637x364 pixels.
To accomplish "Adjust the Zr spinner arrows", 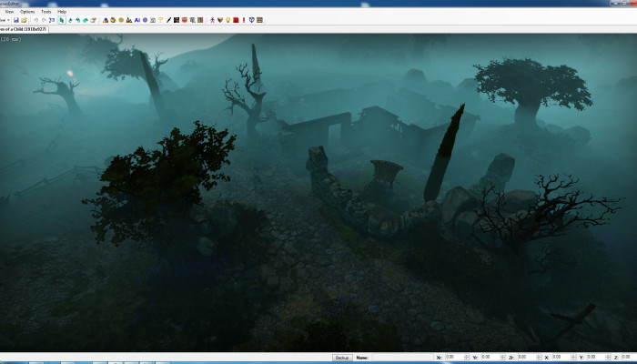I will coord(539,357).
